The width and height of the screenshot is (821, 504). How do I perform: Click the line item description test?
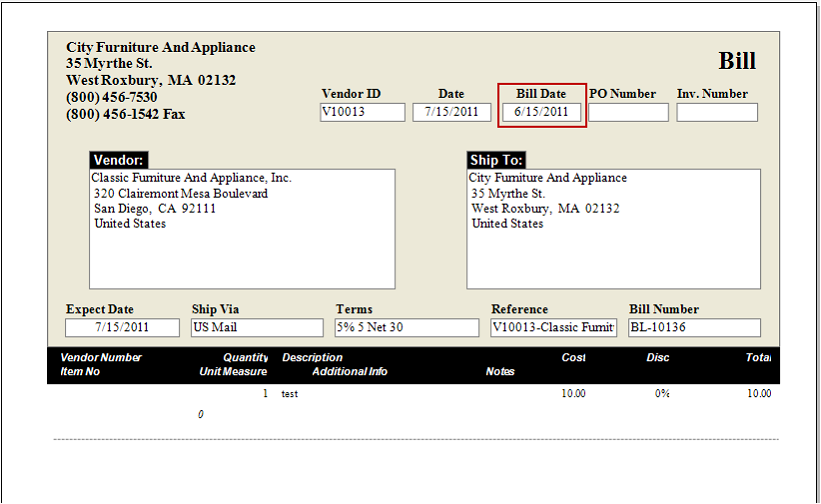point(290,394)
